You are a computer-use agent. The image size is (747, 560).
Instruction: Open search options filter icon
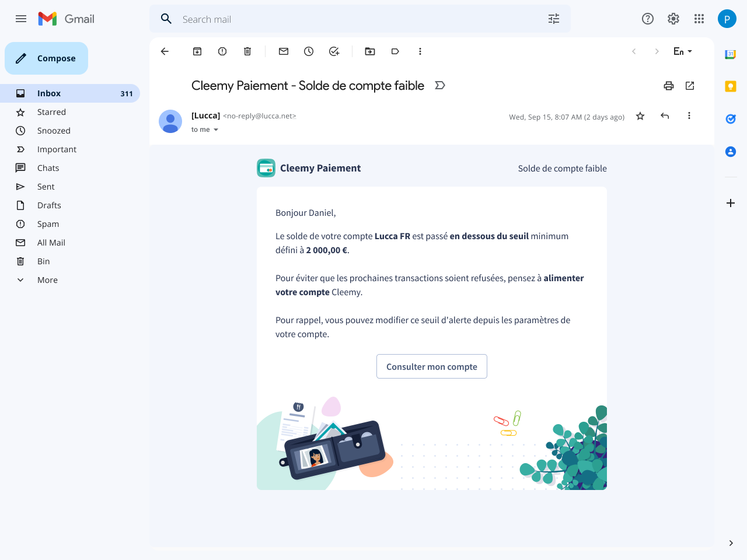coord(554,19)
